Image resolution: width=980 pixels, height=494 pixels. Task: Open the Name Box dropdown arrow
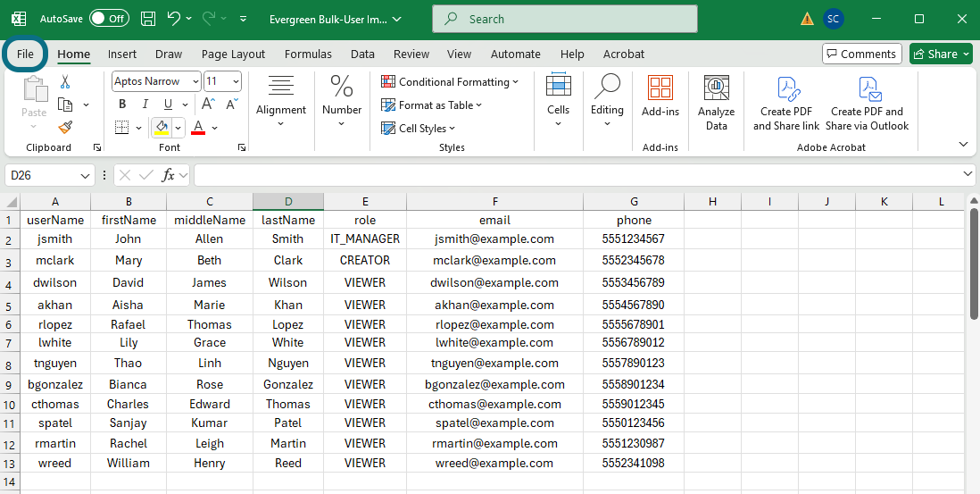(x=86, y=176)
